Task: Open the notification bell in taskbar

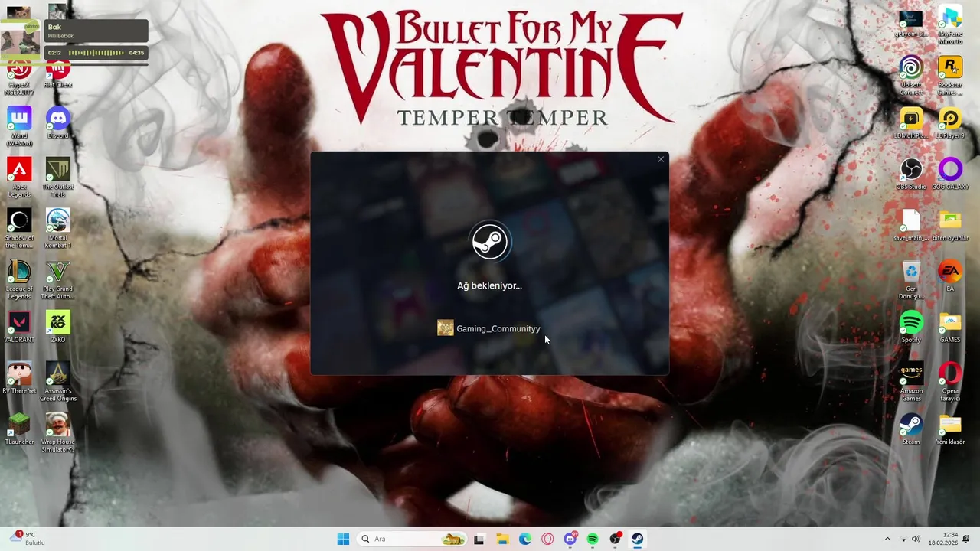Action: tap(967, 539)
